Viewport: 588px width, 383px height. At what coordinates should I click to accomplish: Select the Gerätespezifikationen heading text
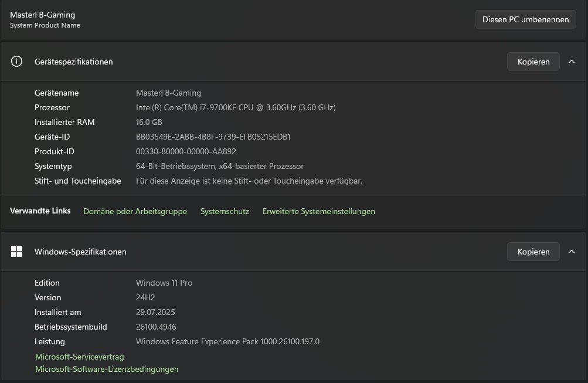tap(73, 62)
